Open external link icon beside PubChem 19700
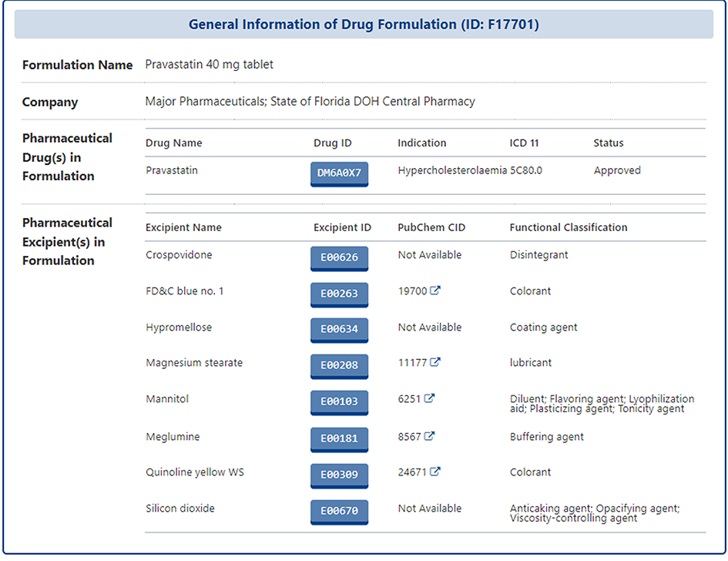This screenshot has width=728, height=561. coord(435,291)
